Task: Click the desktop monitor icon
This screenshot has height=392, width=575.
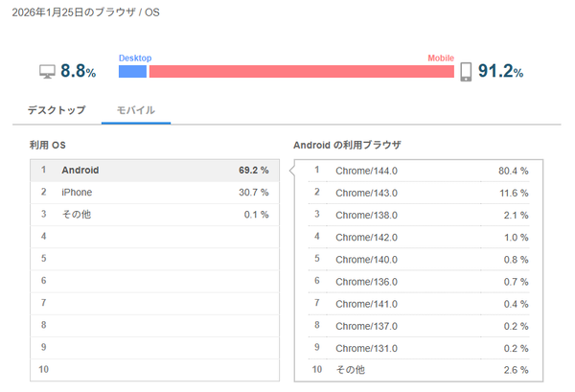Action: (x=47, y=71)
